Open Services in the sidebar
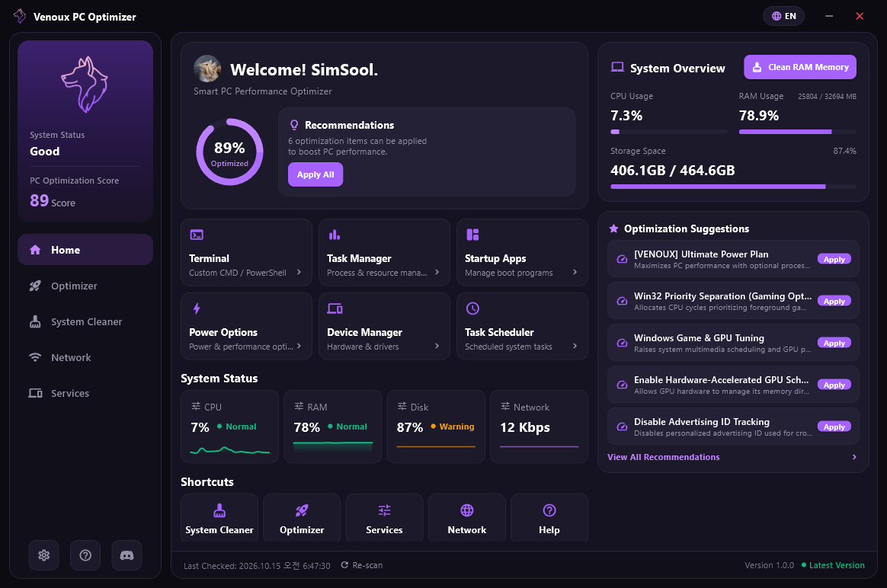The height and width of the screenshot is (588, 887). (x=85, y=393)
